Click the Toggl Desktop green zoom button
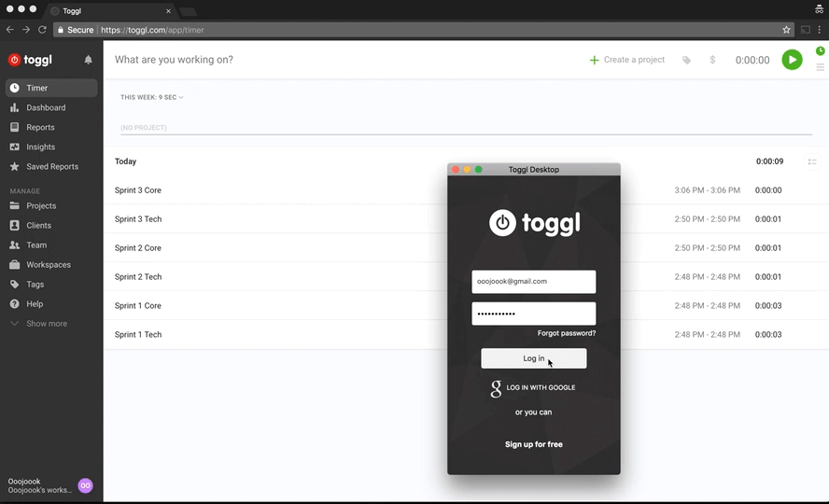This screenshot has width=829, height=504. tap(479, 170)
